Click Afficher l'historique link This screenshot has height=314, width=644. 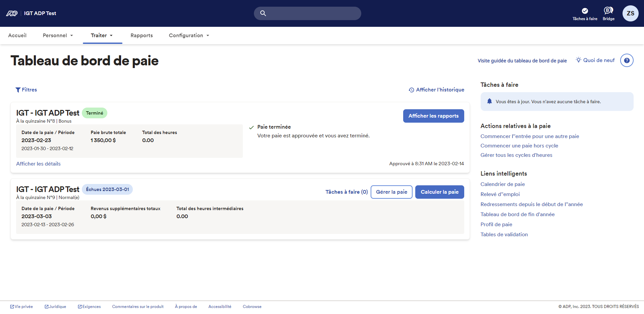point(436,90)
